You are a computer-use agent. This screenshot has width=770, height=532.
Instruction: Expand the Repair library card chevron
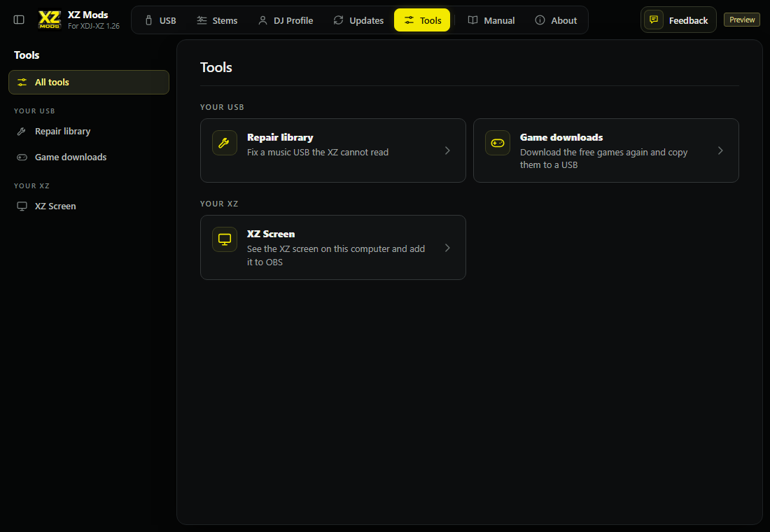(447, 150)
